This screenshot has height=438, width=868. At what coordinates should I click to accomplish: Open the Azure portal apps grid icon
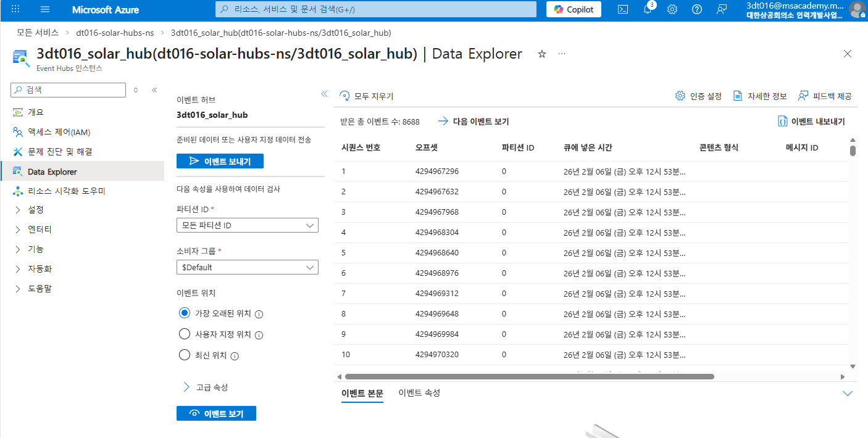point(15,9)
